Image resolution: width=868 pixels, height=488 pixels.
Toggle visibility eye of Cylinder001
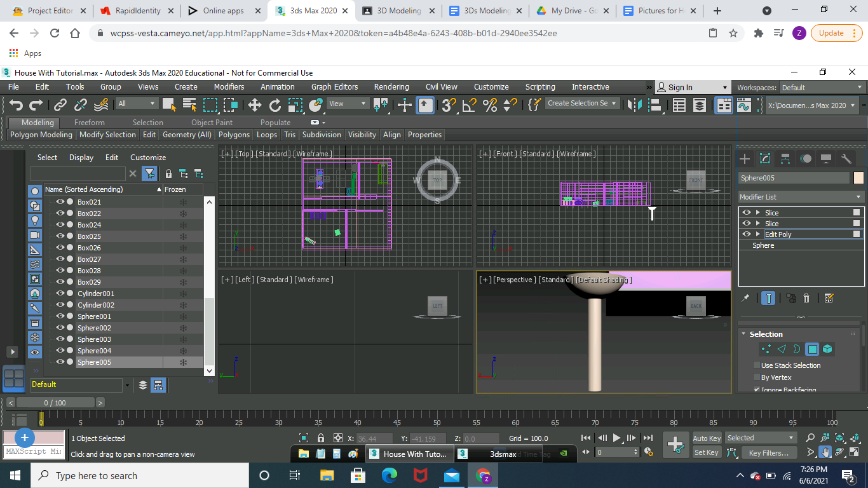coord(60,294)
